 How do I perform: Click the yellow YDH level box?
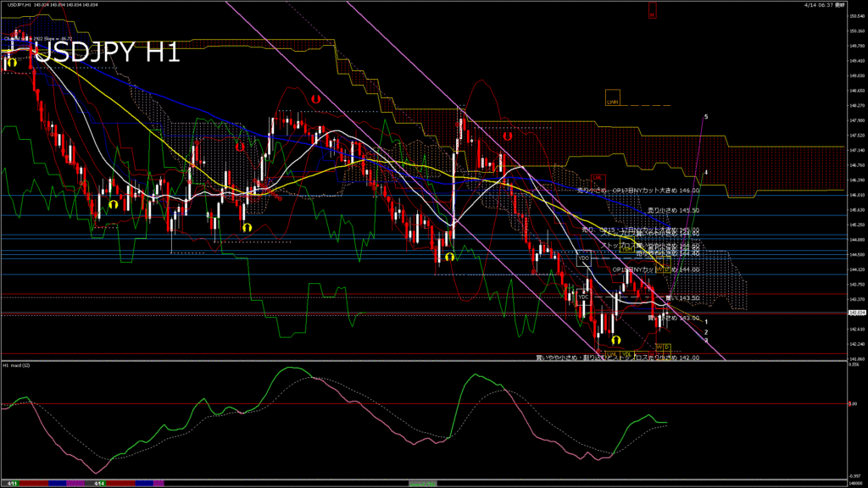pyautogui.click(x=626, y=249)
